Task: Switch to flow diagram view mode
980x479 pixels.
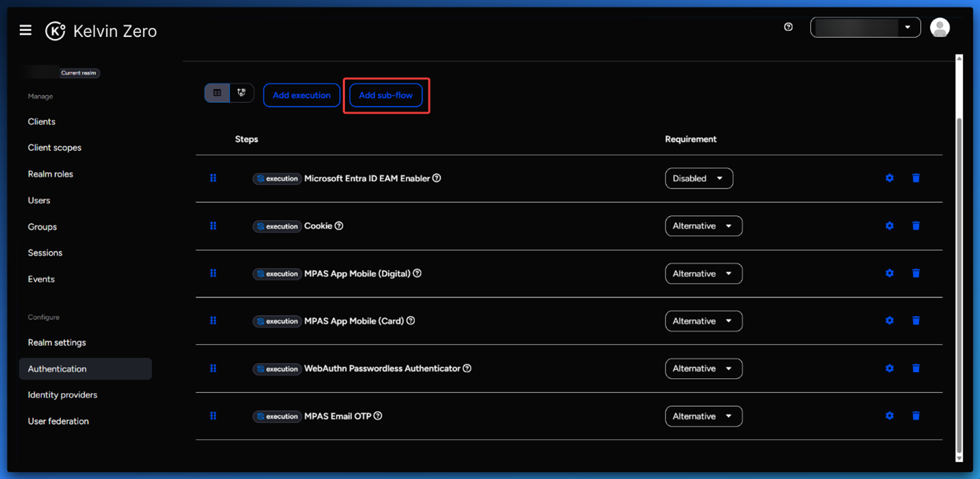Action: pos(241,93)
